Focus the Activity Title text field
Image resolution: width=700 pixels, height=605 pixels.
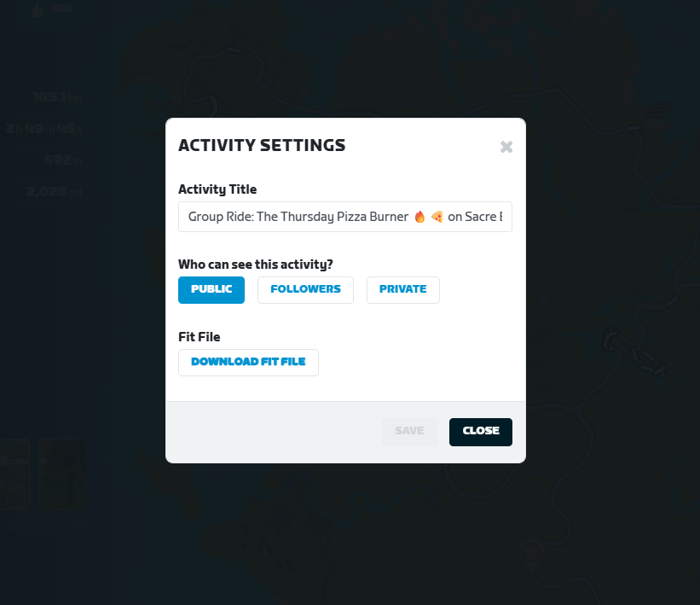(345, 217)
